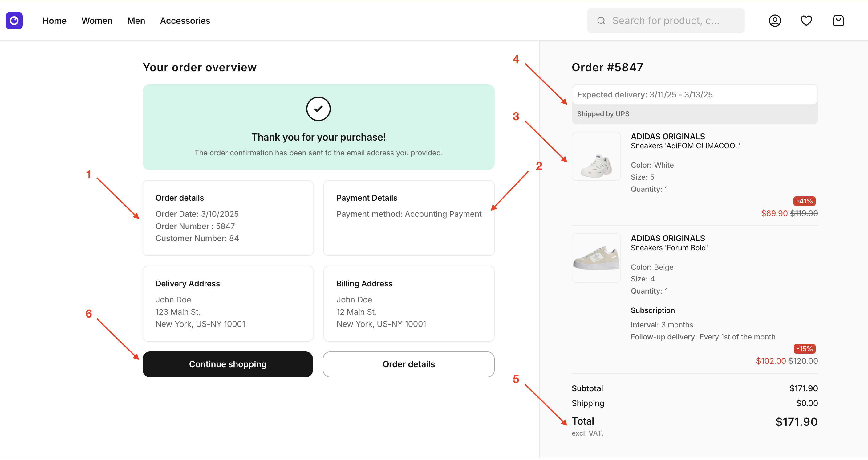
Task: Open the Women category menu
Action: click(97, 21)
